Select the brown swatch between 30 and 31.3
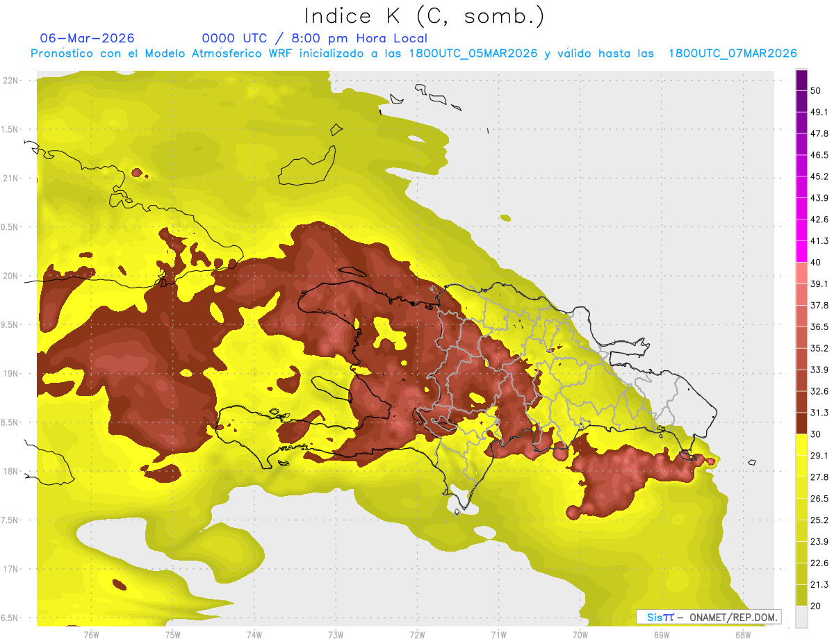 click(x=801, y=423)
